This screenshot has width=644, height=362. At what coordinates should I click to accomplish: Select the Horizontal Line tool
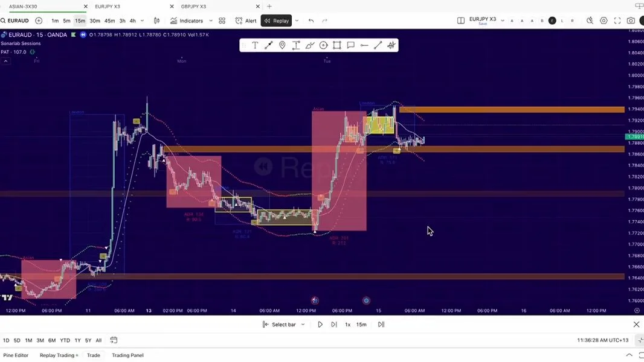tap(364, 45)
